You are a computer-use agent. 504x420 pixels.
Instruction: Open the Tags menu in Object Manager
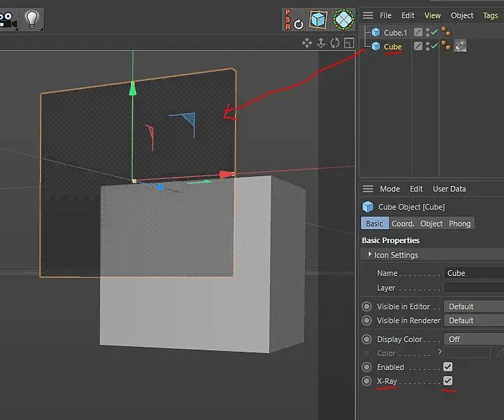coord(490,15)
